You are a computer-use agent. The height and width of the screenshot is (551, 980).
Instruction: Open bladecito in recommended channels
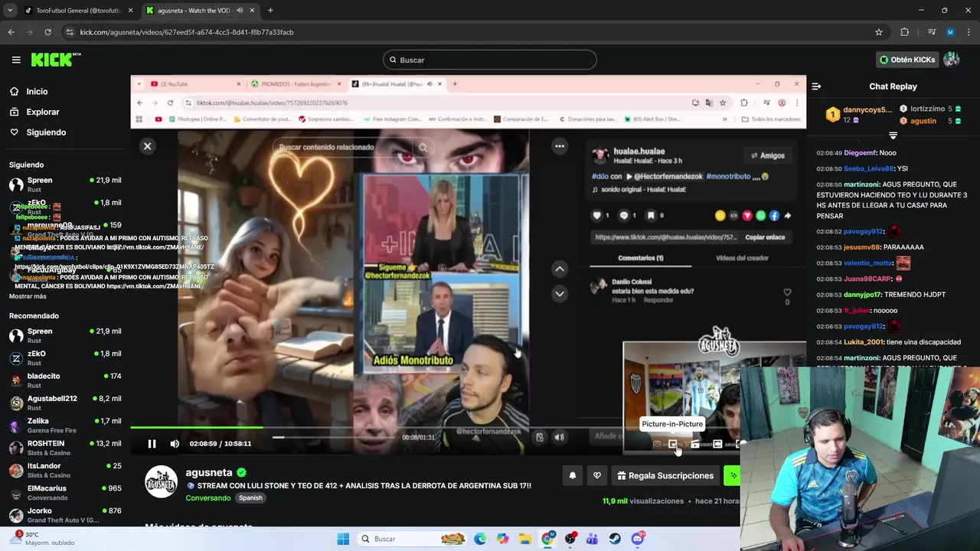tap(65, 380)
